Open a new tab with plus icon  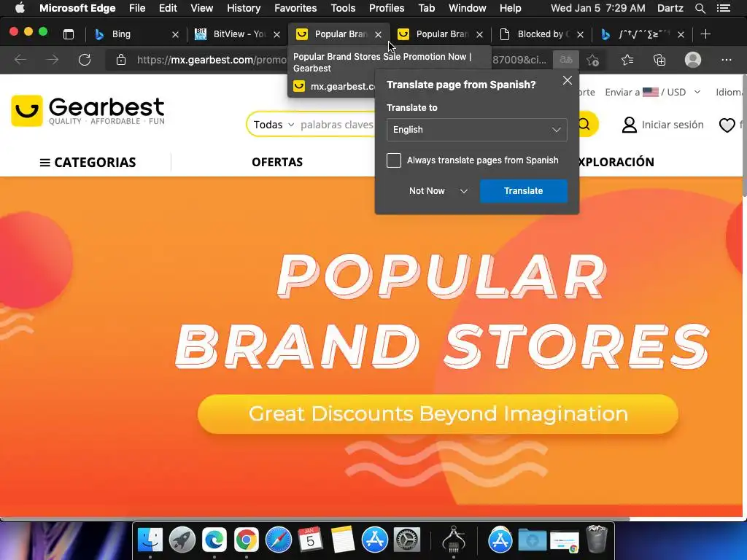tap(705, 34)
